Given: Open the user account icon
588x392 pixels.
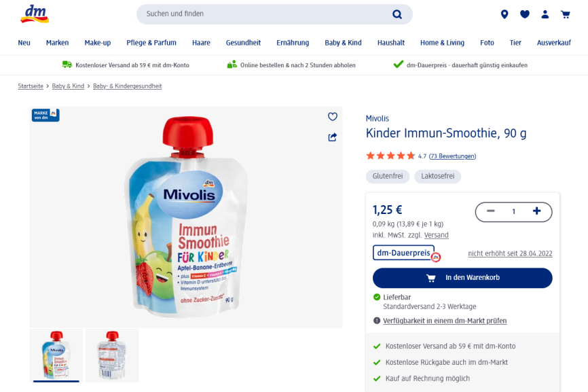Looking at the screenshot, I should pos(545,14).
